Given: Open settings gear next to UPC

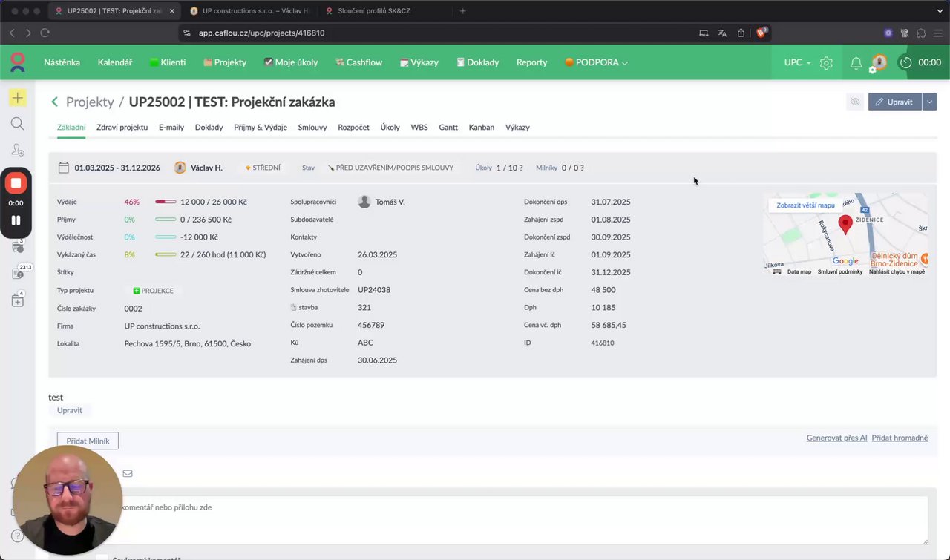Looking at the screenshot, I should (826, 63).
